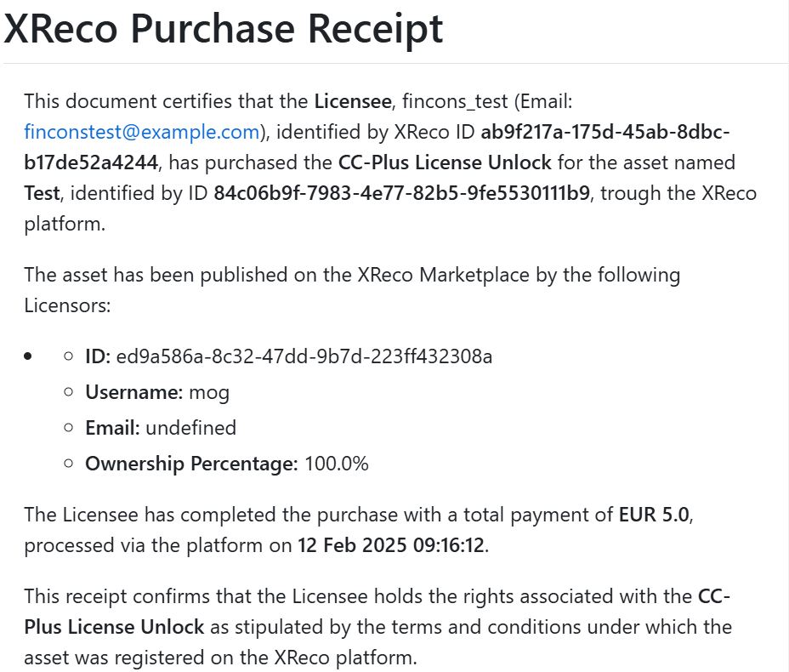Click the Ownership Percentage: label

(x=191, y=464)
